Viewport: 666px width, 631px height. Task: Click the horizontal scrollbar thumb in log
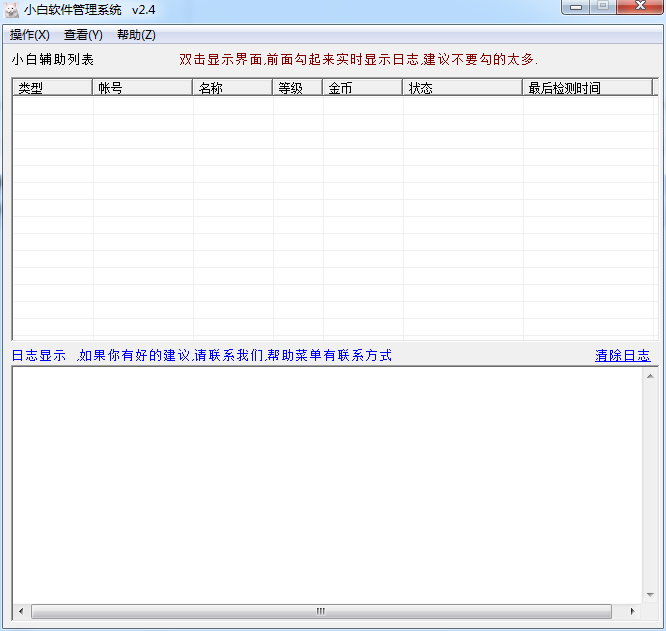coord(322,611)
